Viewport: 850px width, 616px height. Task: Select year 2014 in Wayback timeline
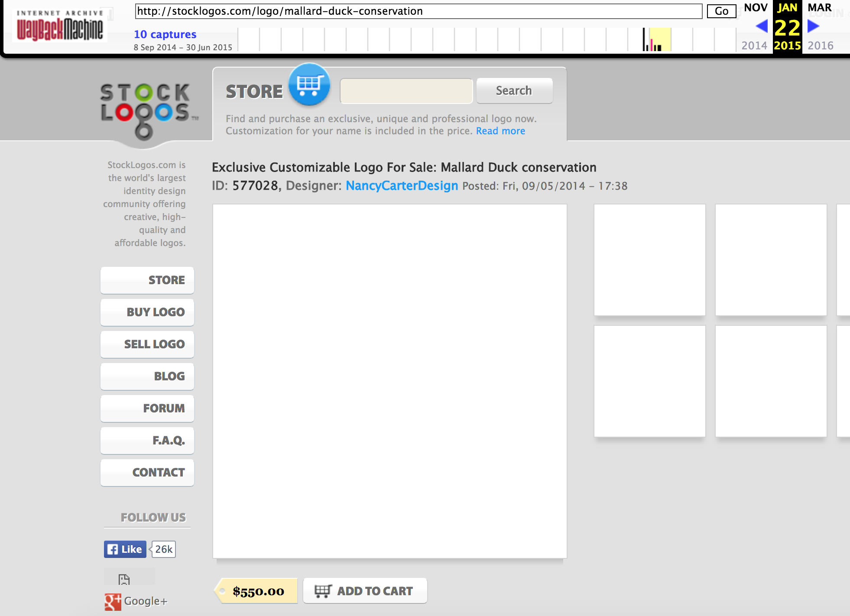pos(754,45)
